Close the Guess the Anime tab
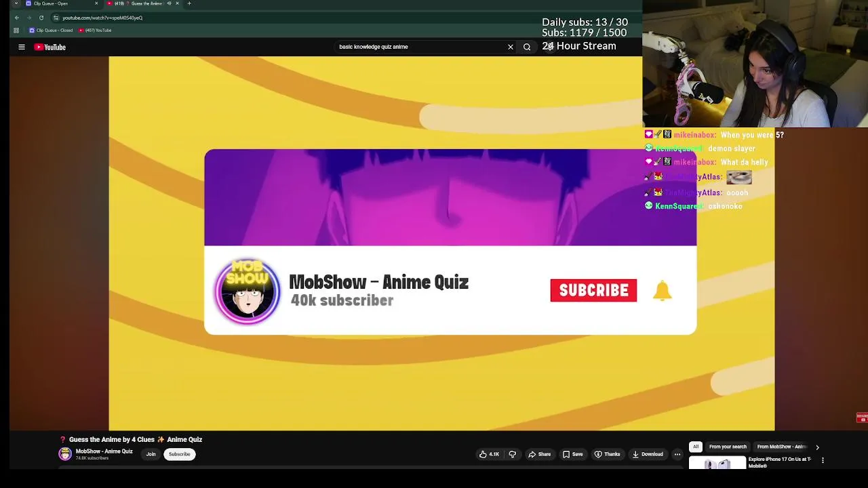The image size is (868, 488). click(x=177, y=3)
